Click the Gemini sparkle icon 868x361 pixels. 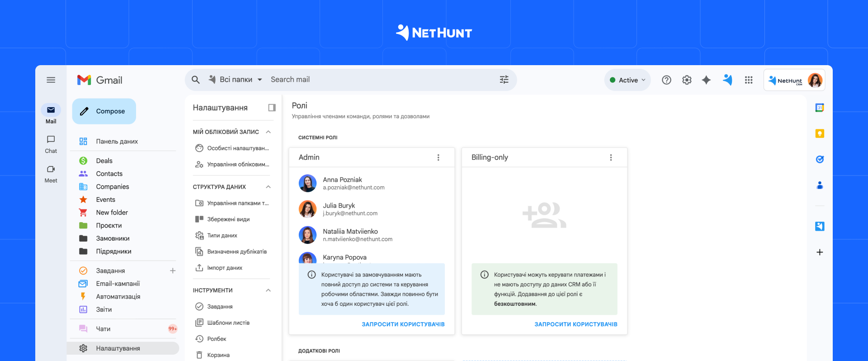pos(706,80)
